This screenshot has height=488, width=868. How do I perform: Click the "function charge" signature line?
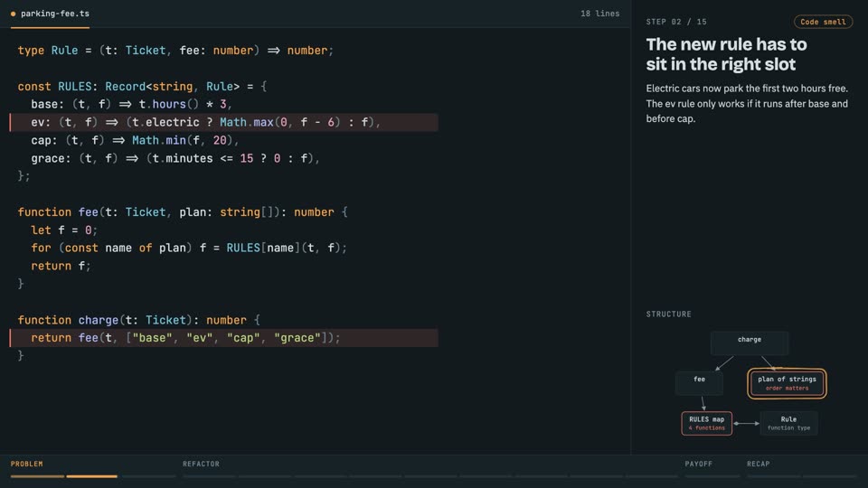[x=139, y=320]
